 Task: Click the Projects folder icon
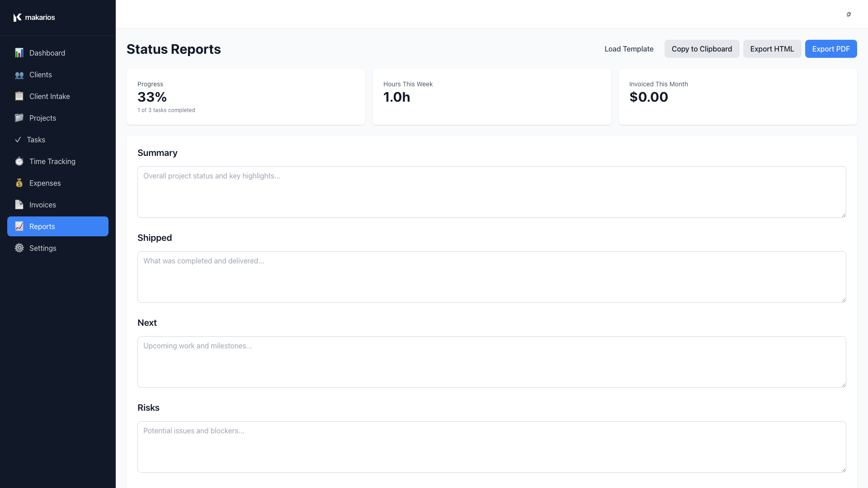pos(19,118)
